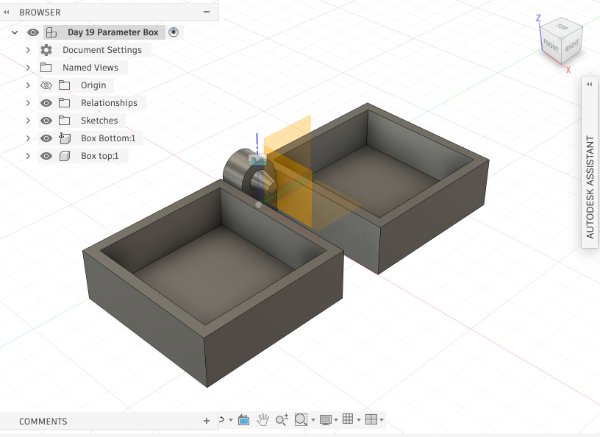Click the Box top:1 component icon
Image resolution: width=600 pixels, height=437 pixels.
pos(64,156)
